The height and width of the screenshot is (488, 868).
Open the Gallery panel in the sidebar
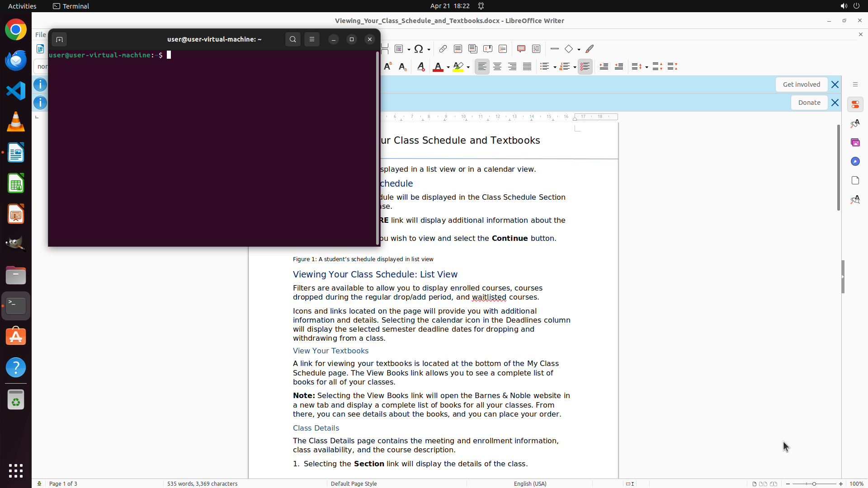(x=855, y=143)
